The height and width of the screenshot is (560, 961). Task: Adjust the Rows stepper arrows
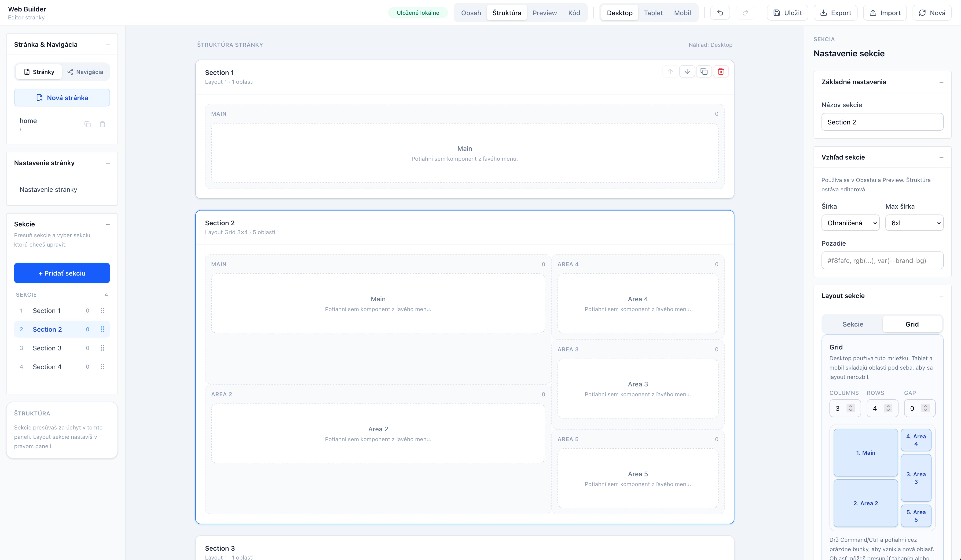(888, 408)
